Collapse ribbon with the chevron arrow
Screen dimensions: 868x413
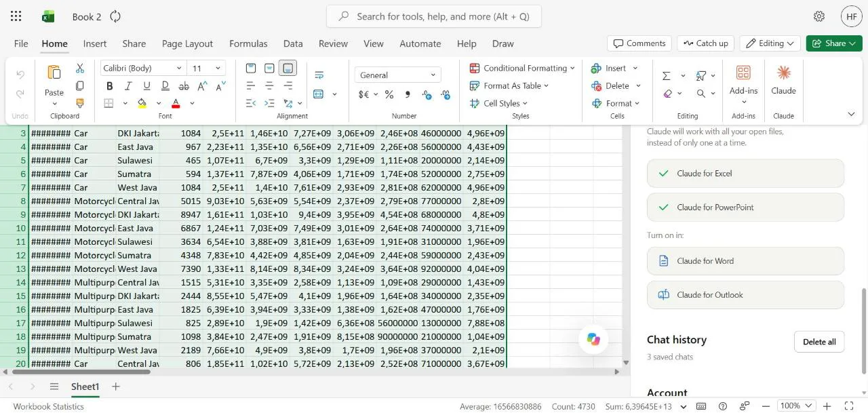tap(851, 114)
